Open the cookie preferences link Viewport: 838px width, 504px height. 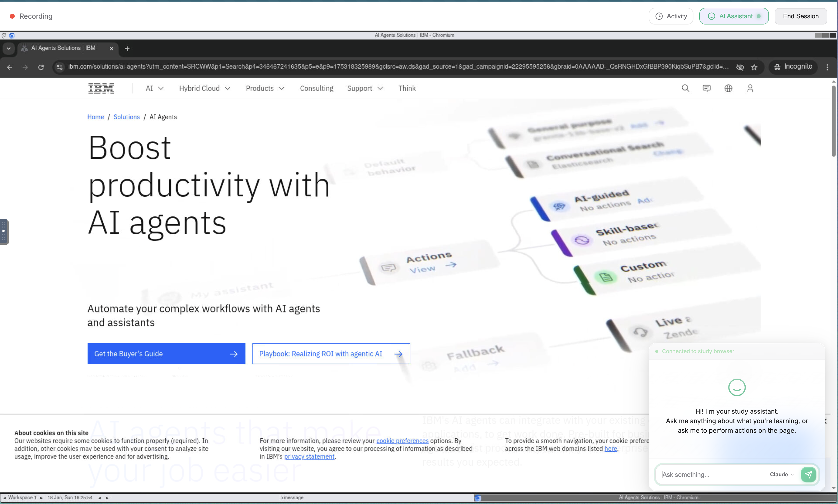coord(402,441)
